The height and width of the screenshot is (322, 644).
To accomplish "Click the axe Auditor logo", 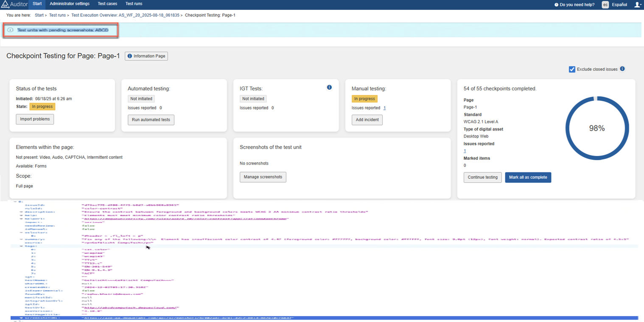I will click(x=14, y=5).
